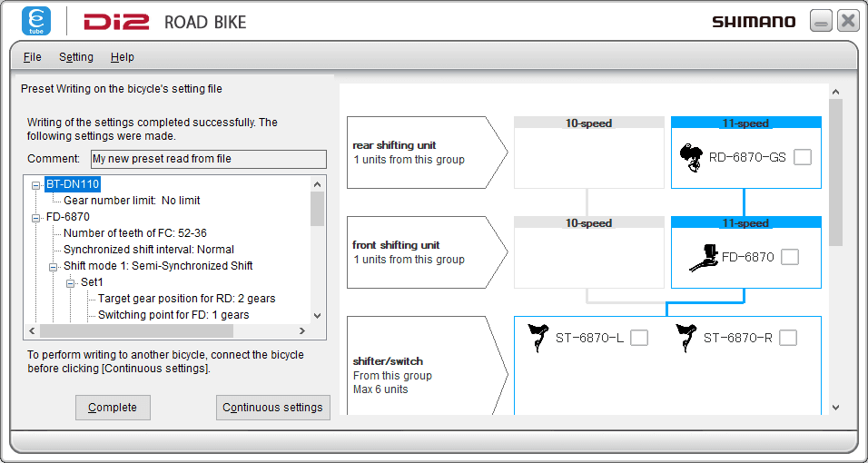Viewport: 868px width, 463px height.
Task: Select Switching point for FD row
Action: coord(173,315)
